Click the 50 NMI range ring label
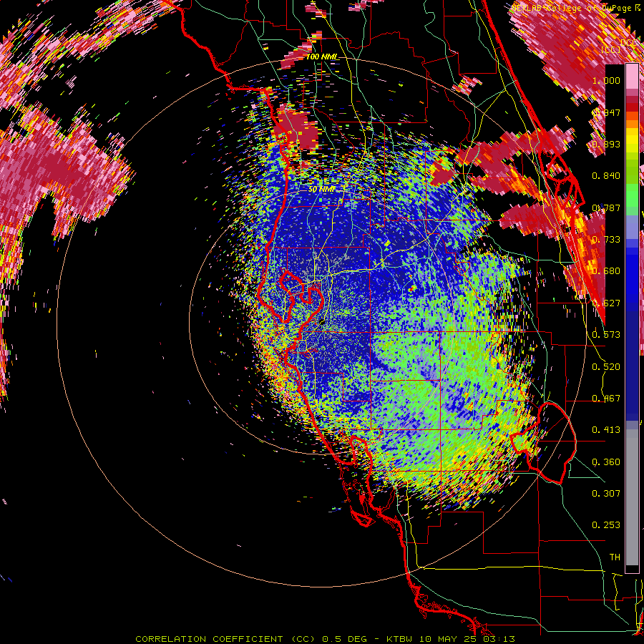Image resolution: width=644 pixels, height=644 pixels. [x=321, y=190]
